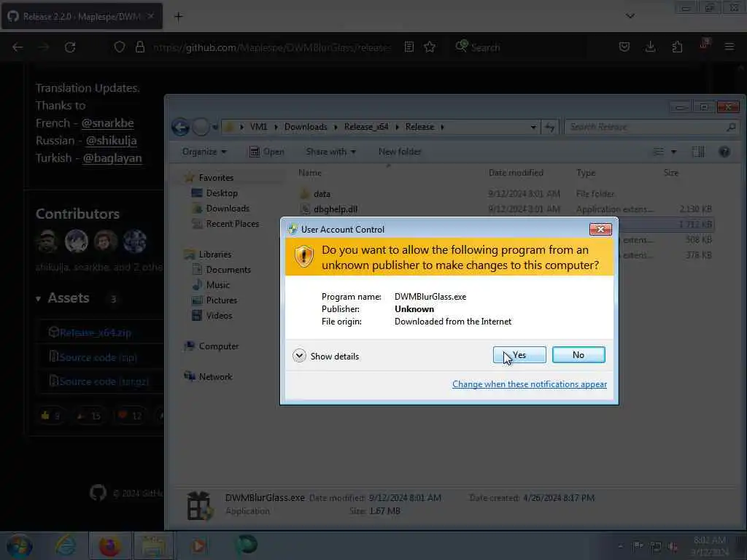This screenshot has width=747, height=560.
Task: Open Firefox downloads panel
Action: [x=650, y=47]
